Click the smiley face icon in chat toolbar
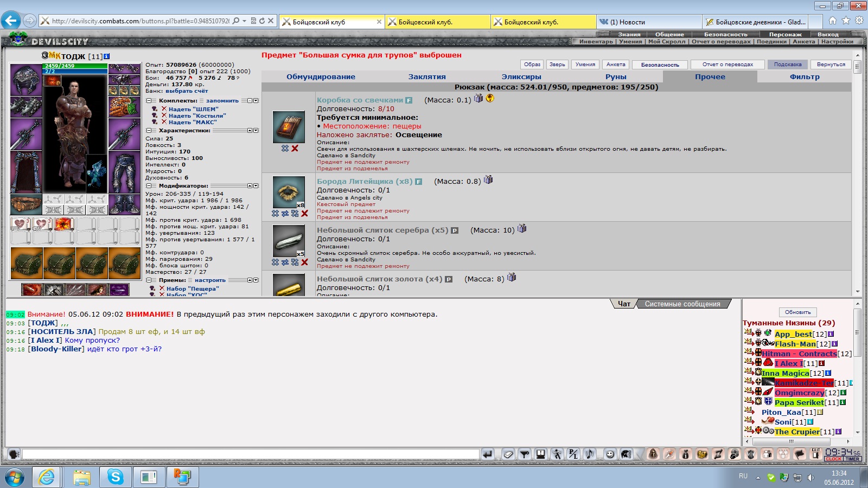Image resolution: width=868 pixels, height=488 pixels. pyautogui.click(x=610, y=454)
